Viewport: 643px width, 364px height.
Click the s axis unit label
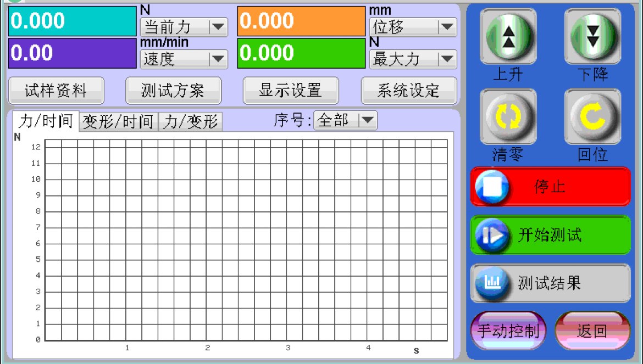click(x=416, y=350)
